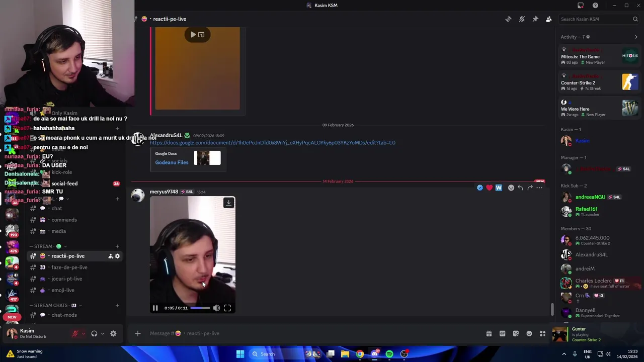Show hidden system tray icons
644x362 pixels.
tap(564, 354)
